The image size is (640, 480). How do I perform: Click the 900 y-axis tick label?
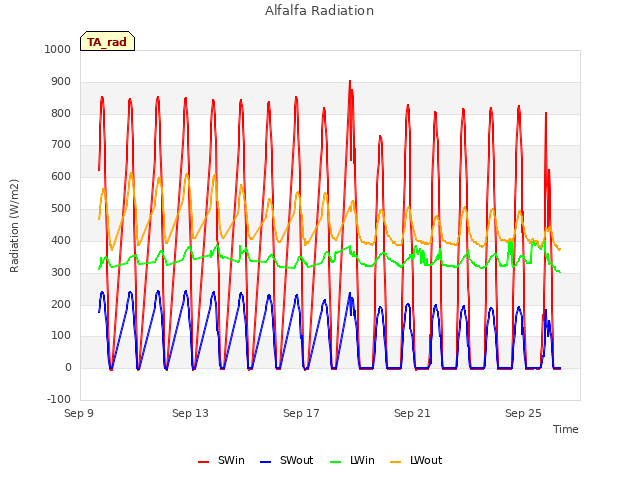coord(61,82)
